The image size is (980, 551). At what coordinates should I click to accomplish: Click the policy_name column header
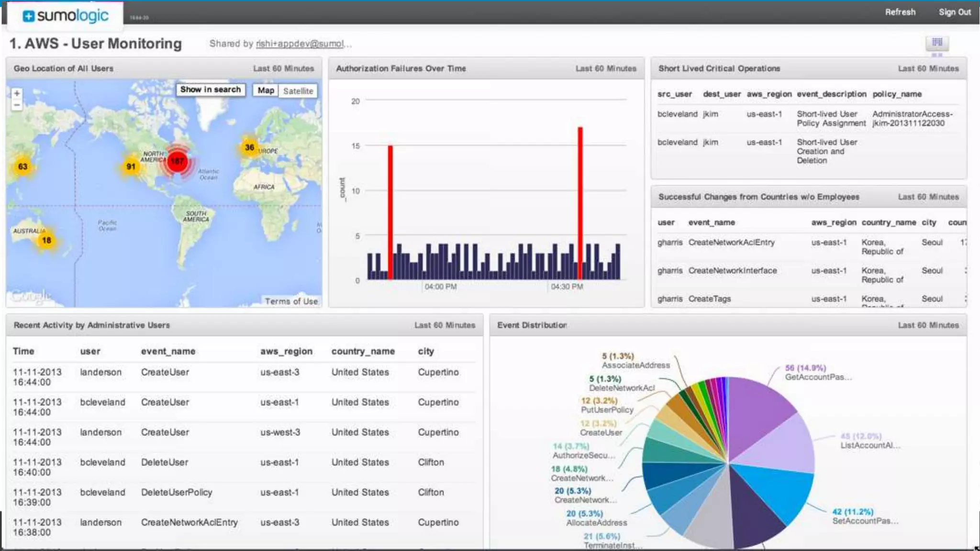tap(897, 94)
